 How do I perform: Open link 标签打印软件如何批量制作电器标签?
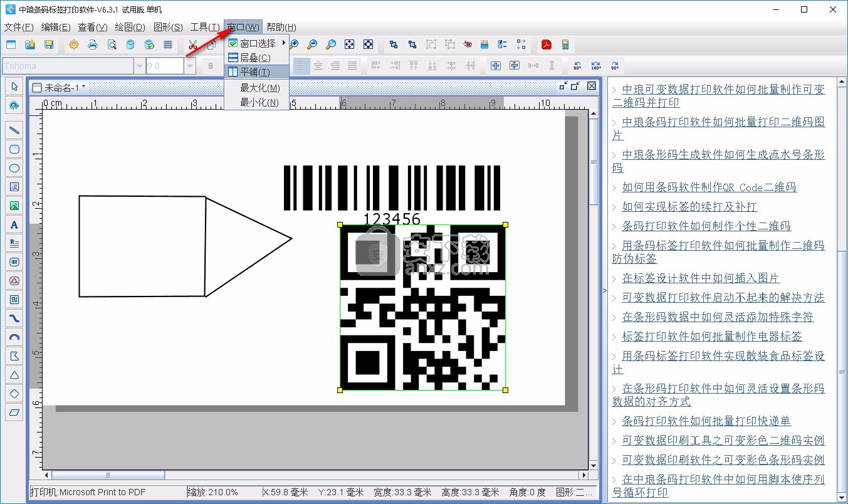tap(712, 336)
